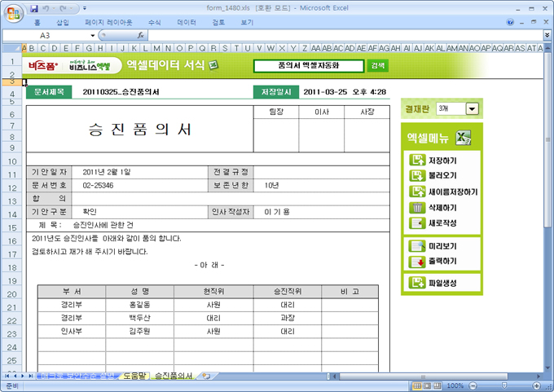Click the zoom slider handle

[x=504, y=385]
